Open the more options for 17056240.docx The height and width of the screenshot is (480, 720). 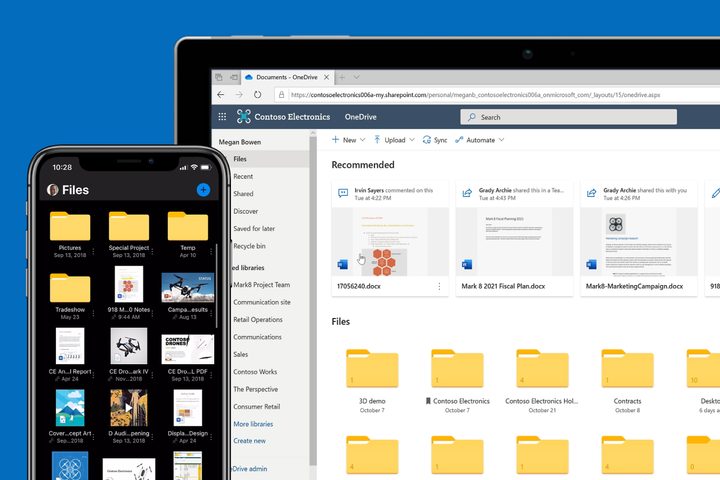coord(439,286)
